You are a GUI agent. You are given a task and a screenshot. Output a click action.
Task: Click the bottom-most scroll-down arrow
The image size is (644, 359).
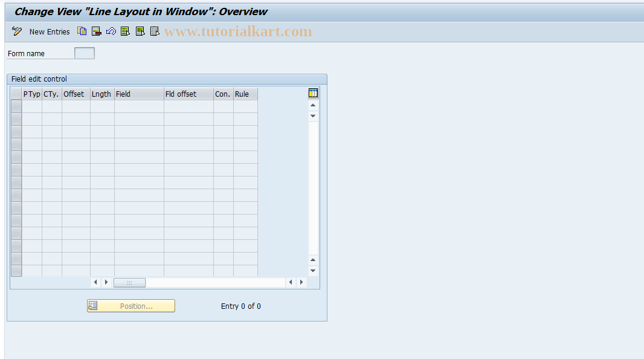pyautogui.click(x=313, y=271)
